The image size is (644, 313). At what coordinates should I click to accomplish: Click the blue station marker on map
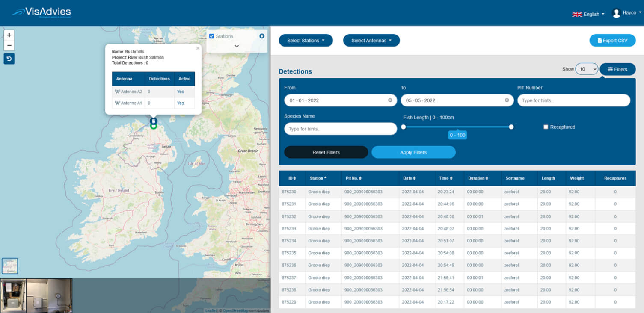point(154,121)
